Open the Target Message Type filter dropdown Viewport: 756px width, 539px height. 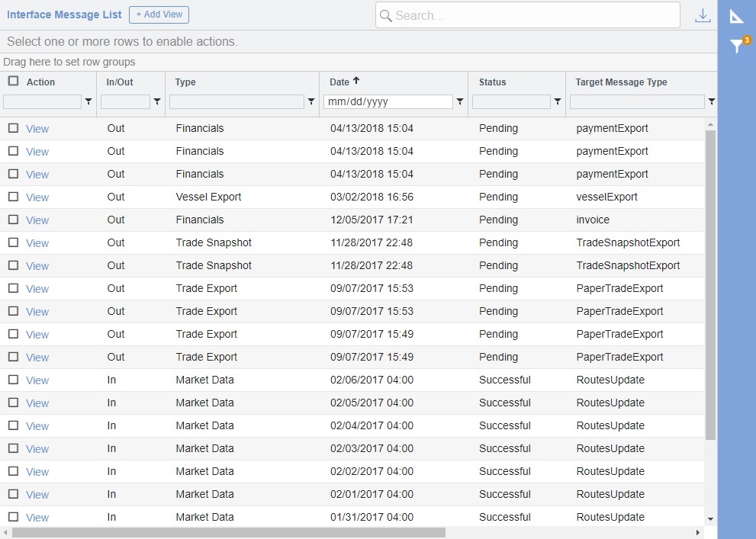point(712,101)
